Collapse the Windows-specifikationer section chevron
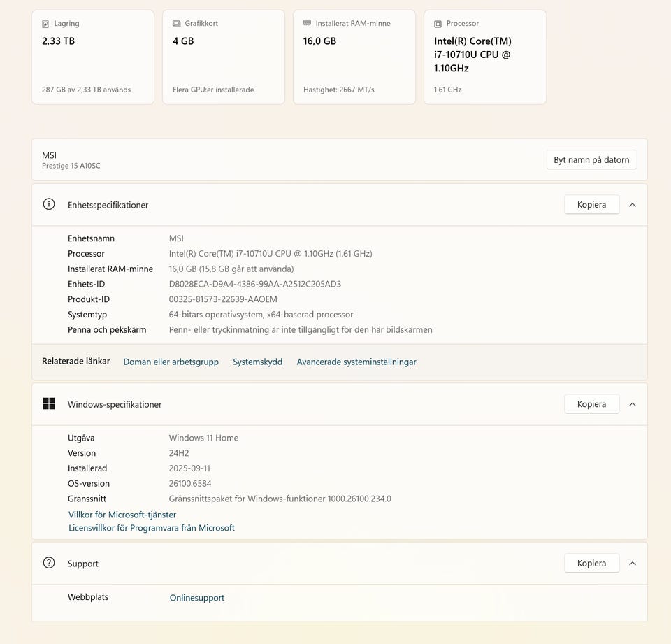The width and height of the screenshot is (671, 644). tap(633, 404)
